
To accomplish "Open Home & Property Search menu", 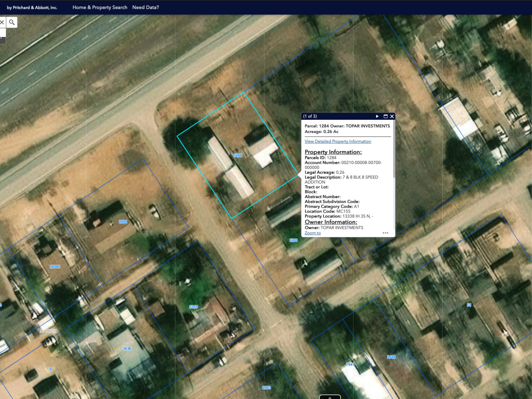I will pos(100,7).
